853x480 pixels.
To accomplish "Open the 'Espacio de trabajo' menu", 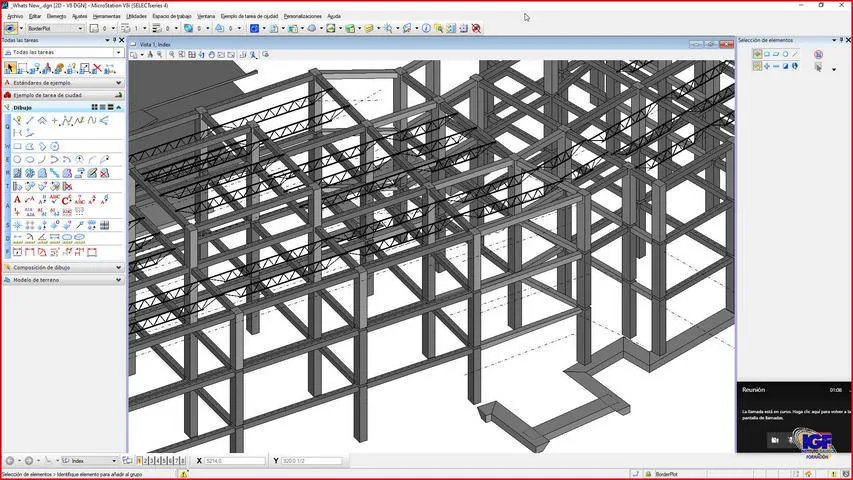I will point(172,16).
